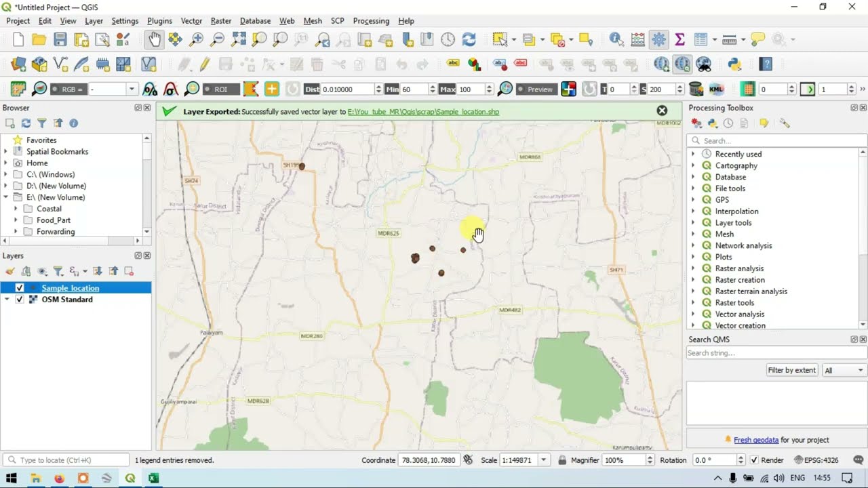Open the Python Console icon
This screenshot has height=488, width=868.
pyautogui.click(x=734, y=64)
